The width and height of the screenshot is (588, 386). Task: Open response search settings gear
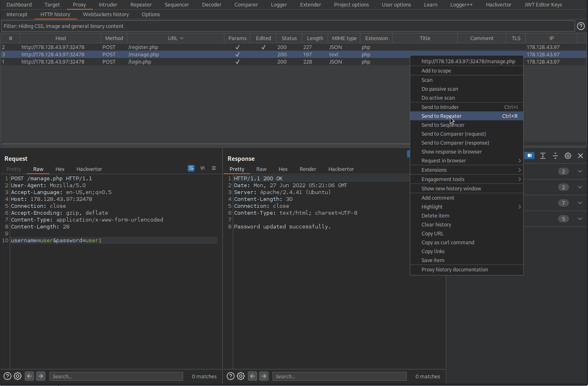point(241,376)
